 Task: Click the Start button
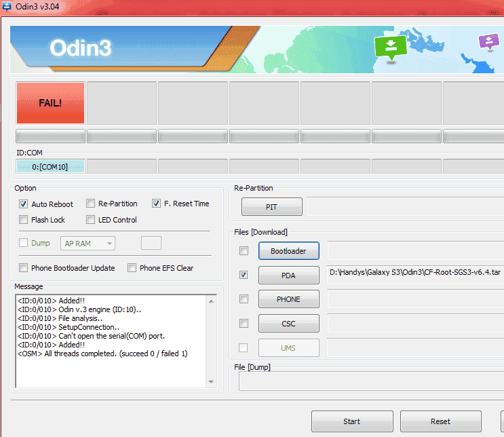[352, 421]
